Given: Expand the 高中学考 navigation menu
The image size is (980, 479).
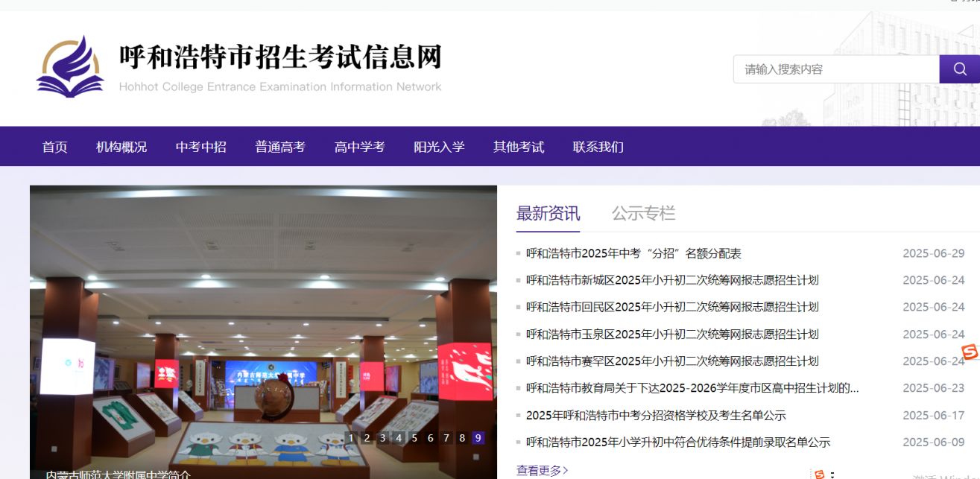Looking at the screenshot, I should pyautogui.click(x=359, y=147).
